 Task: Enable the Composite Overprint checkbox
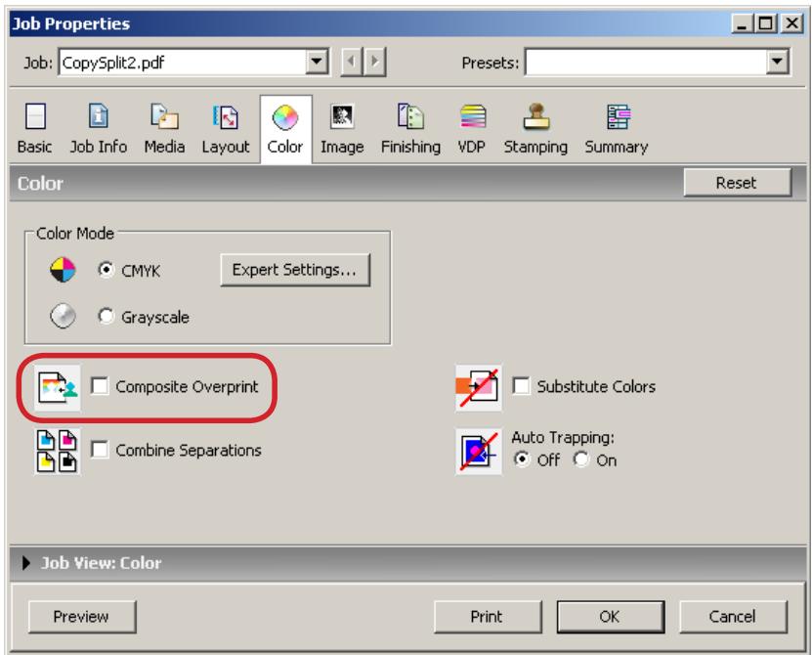tap(100, 386)
